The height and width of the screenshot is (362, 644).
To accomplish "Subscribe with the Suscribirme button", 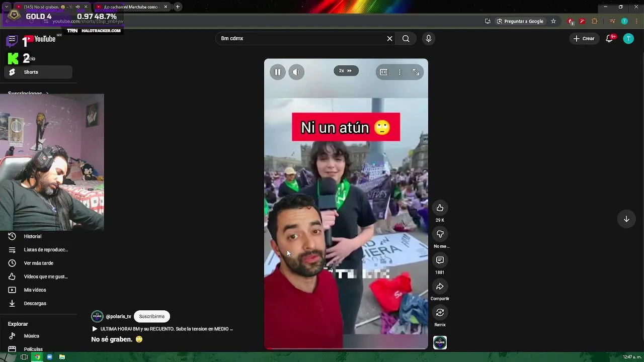I will click(x=151, y=317).
